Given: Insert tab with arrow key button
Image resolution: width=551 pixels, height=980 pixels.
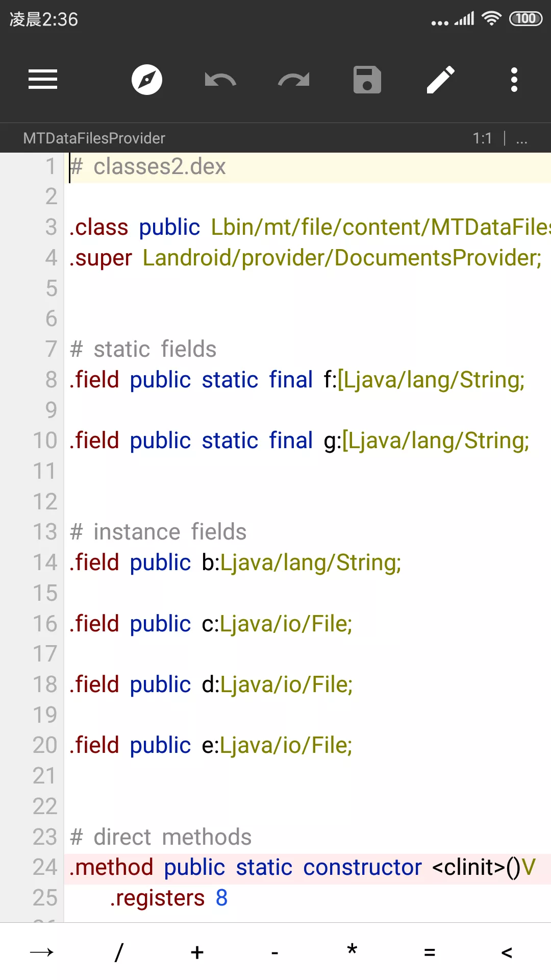Looking at the screenshot, I should coord(42,952).
